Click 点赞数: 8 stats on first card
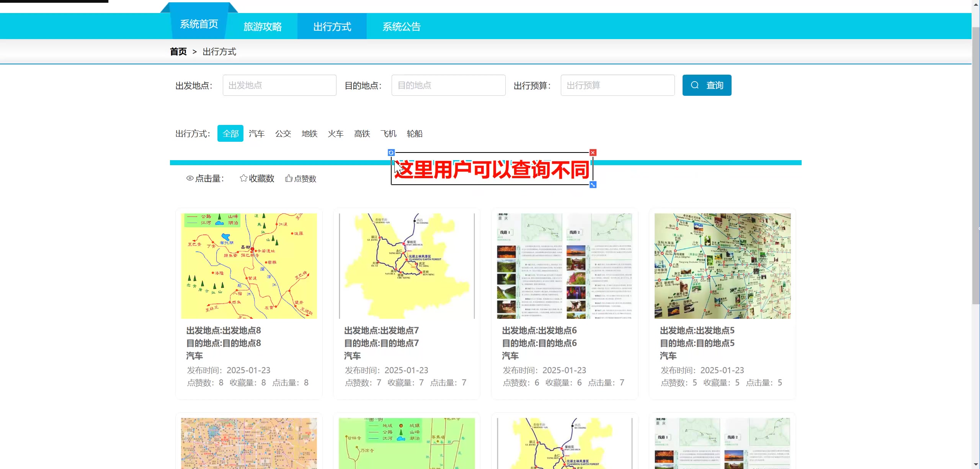The image size is (980, 469). click(x=205, y=382)
